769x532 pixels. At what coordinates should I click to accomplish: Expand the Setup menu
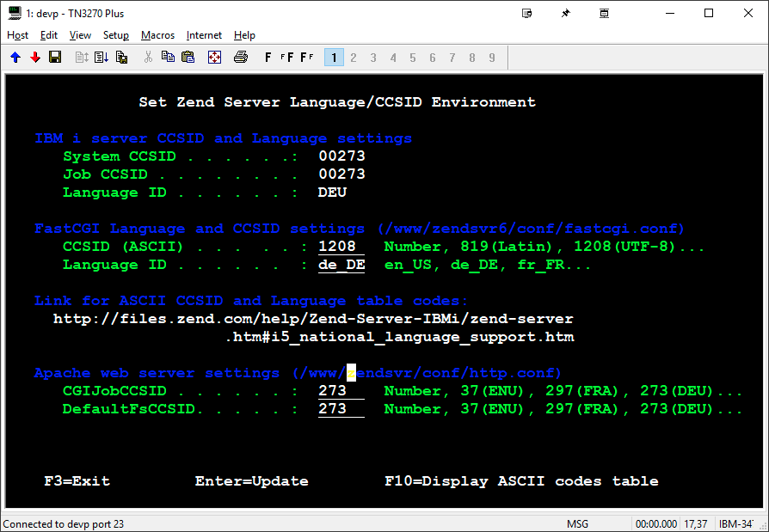[115, 35]
